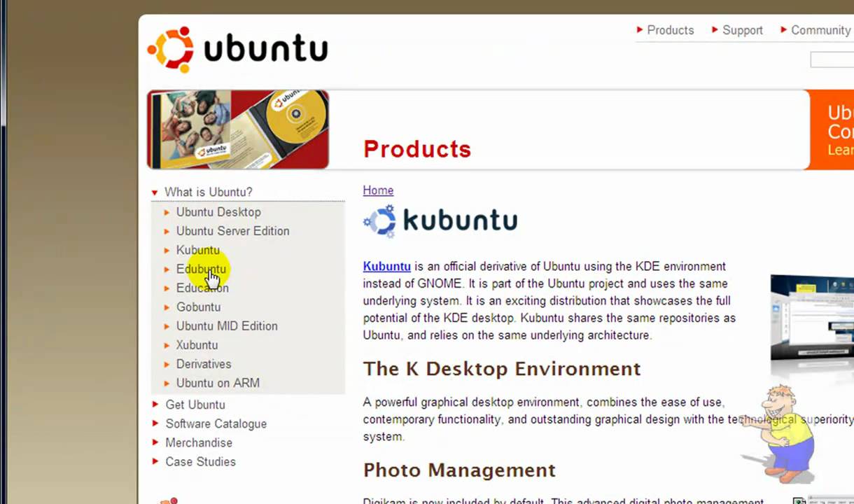Open the Gobuntu sidebar entry

pos(198,307)
